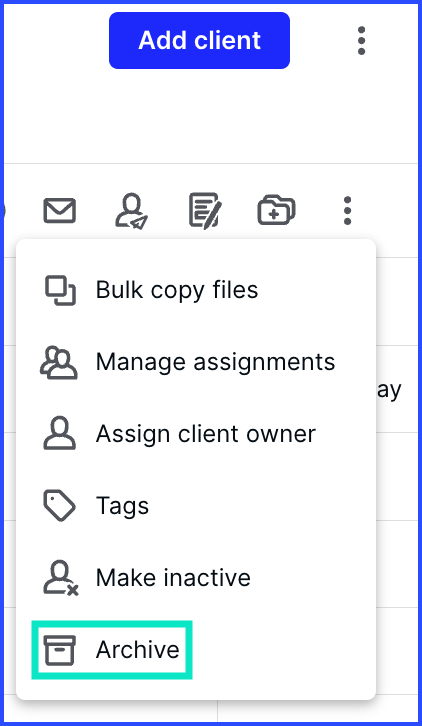Click the partially hidden 'ay' text at right
Screen dimensions: 422x726
(x=388, y=391)
